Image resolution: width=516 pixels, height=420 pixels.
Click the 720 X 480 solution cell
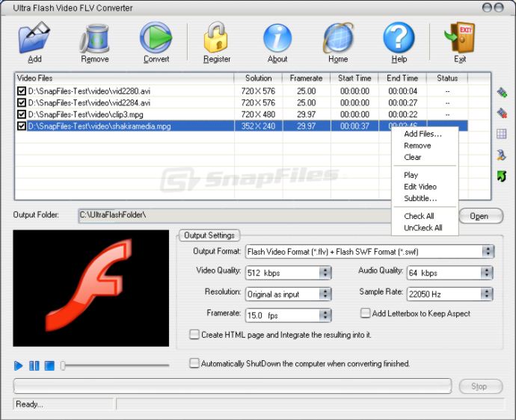click(258, 114)
